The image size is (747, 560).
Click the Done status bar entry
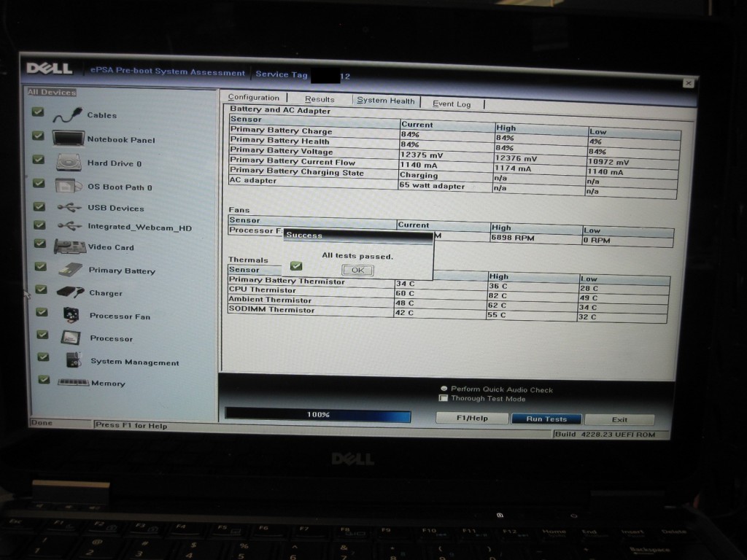coord(42,422)
